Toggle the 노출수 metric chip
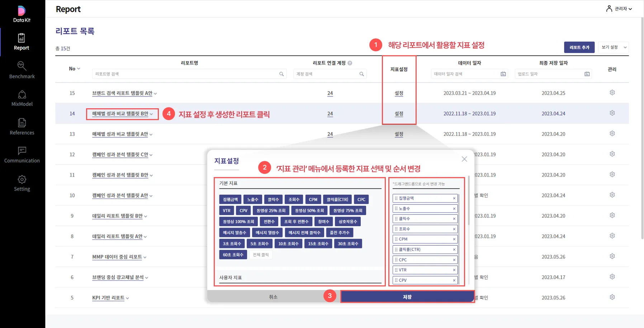This screenshot has width=644, height=328. pyautogui.click(x=252, y=200)
